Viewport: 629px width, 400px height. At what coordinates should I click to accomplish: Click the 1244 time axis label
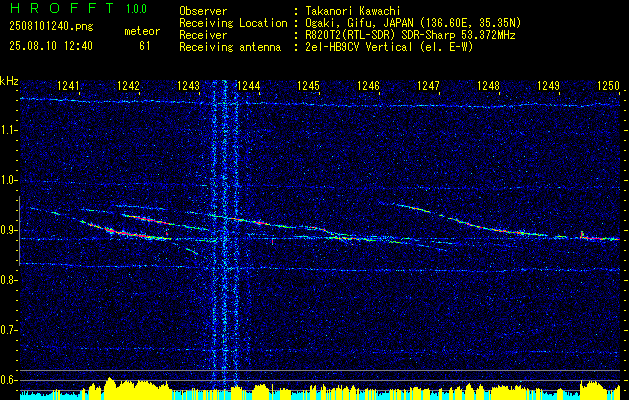[249, 85]
